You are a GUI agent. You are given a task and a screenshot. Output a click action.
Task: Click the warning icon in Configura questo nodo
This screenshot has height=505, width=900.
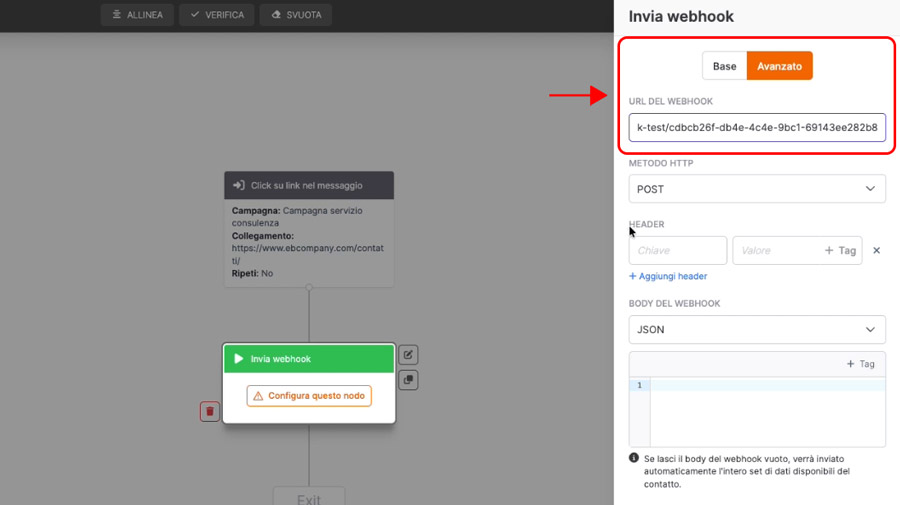coord(258,396)
